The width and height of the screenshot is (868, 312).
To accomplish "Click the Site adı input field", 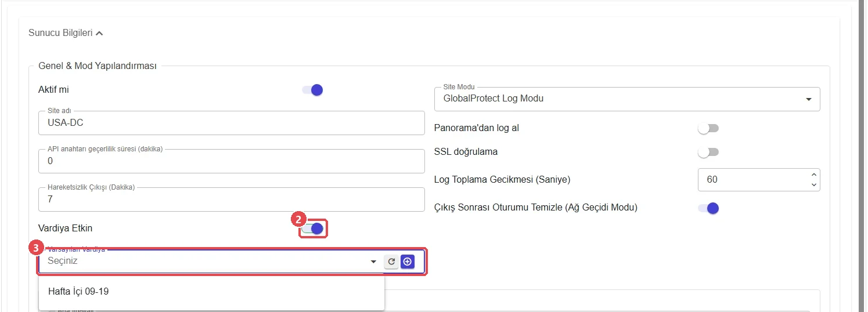I will click(231, 123).
